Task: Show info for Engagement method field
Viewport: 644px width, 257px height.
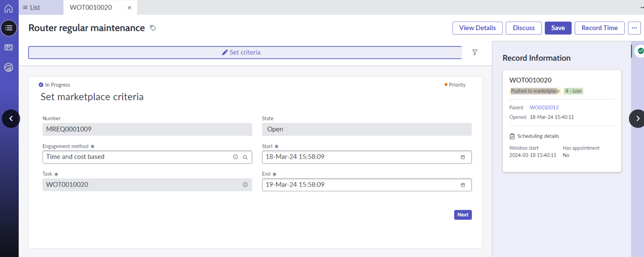Action: click(x=235, y=157)
